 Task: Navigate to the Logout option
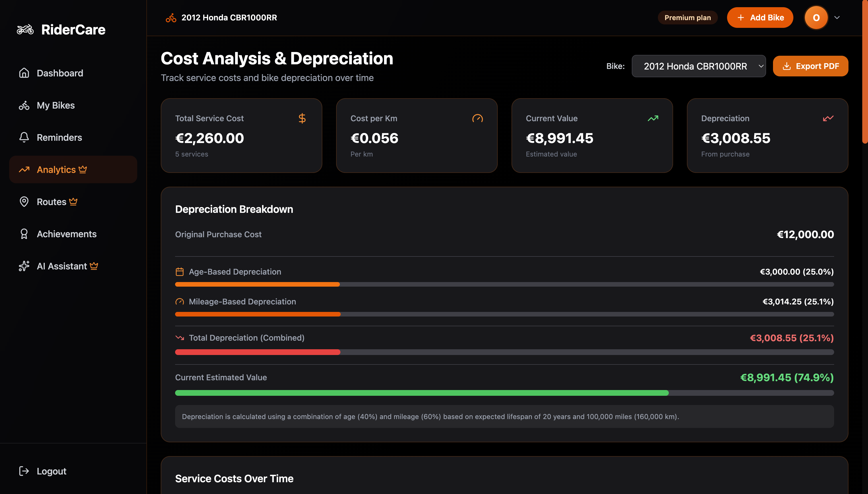(51, 471)
